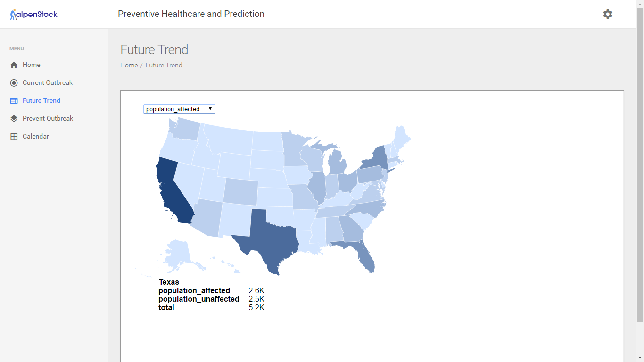The width and height of the screenshot is (644, 362).
Task: Open the Calendar menu entry
Action: 36,137
